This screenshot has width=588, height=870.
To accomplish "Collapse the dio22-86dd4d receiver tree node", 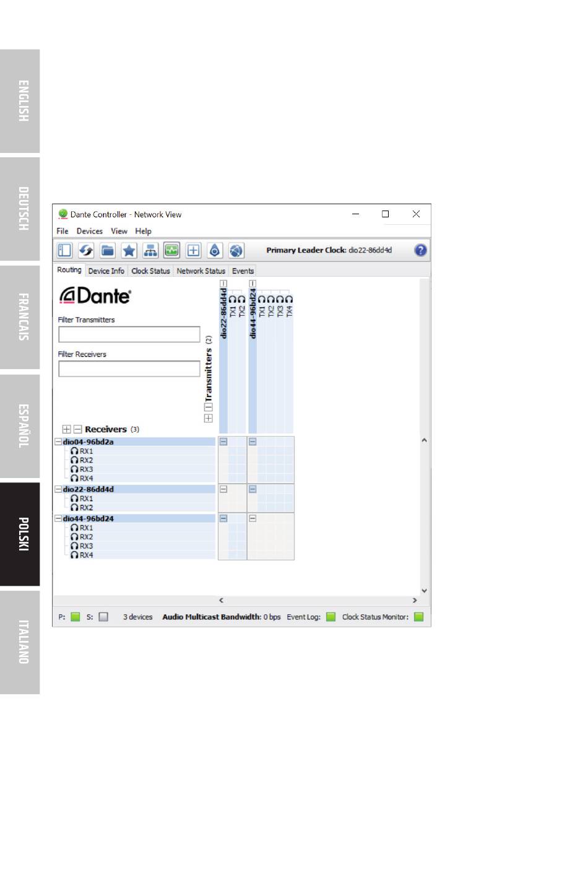I will tap(58, 489).
